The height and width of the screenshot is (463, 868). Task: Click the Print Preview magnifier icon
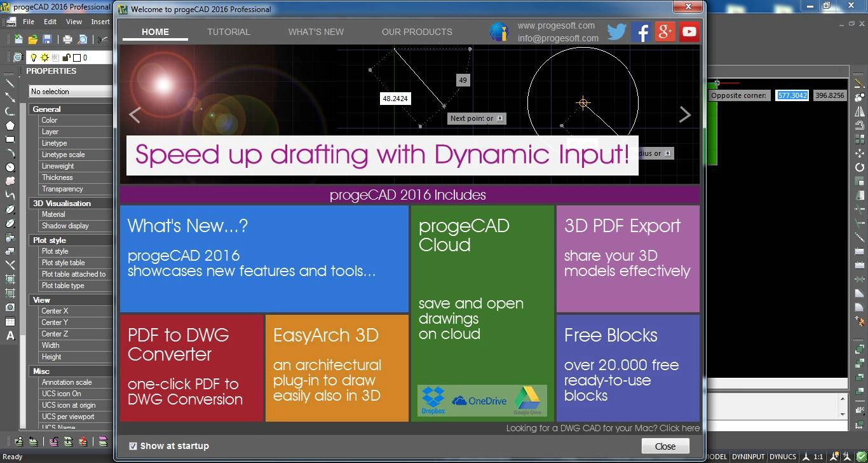(x=82, y=39)
